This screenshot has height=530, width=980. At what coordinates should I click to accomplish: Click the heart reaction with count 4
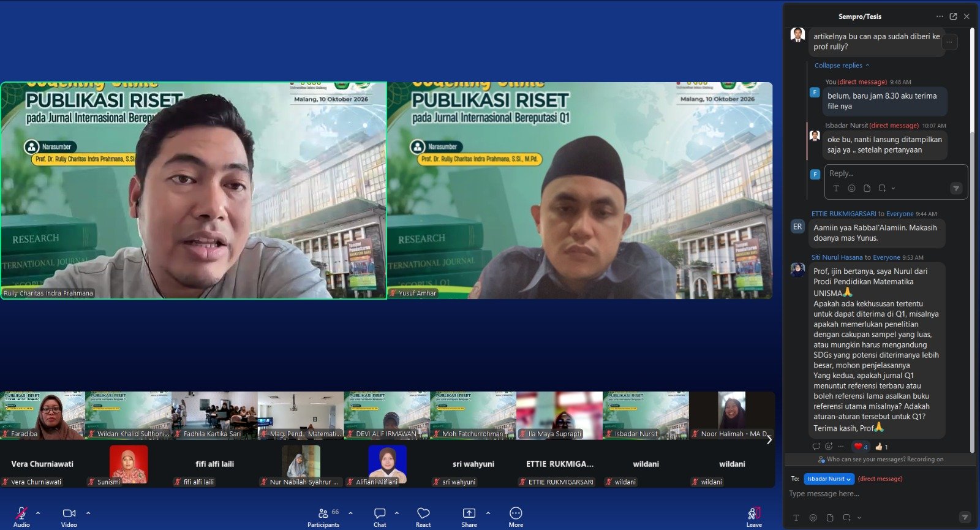(x=861, y=446)
